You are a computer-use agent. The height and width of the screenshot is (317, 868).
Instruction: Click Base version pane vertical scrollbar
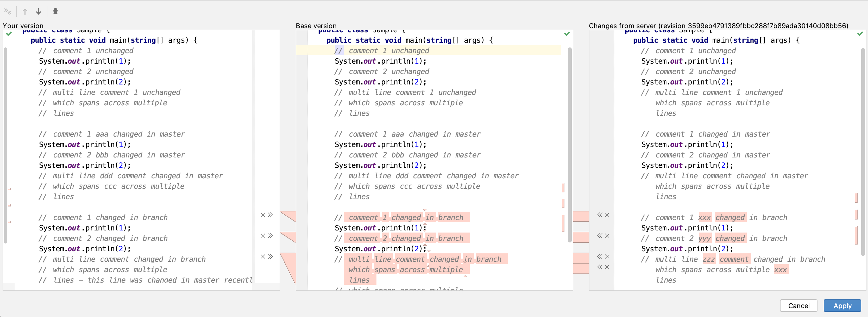point(570,145)
